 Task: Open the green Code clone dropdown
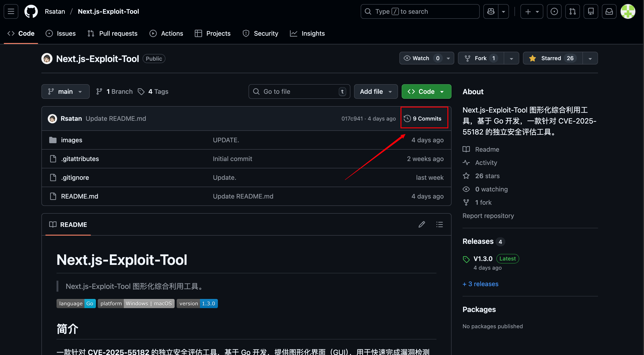pos(426,91)
